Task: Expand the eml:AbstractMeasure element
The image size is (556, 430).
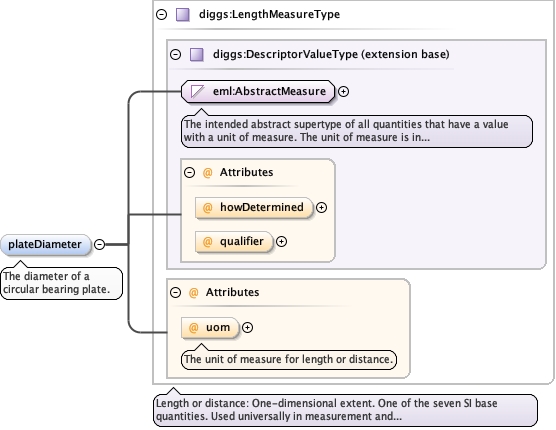Action: pos(343,91)
